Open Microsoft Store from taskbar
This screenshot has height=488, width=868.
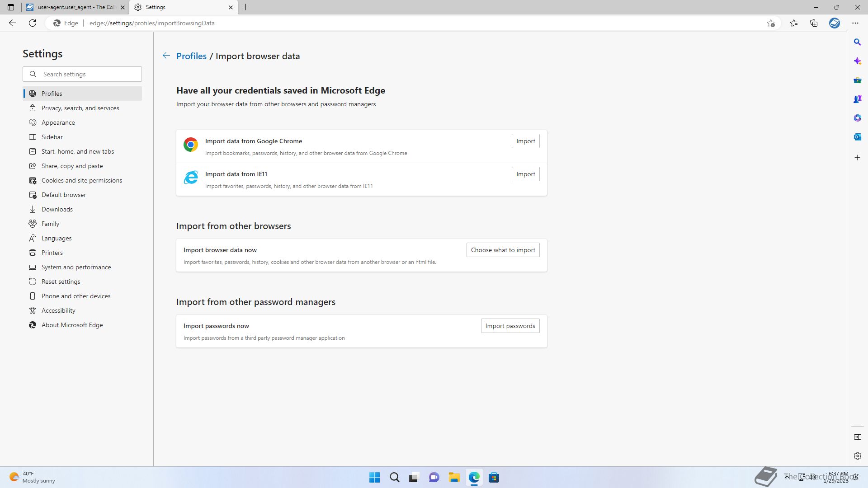494,478
